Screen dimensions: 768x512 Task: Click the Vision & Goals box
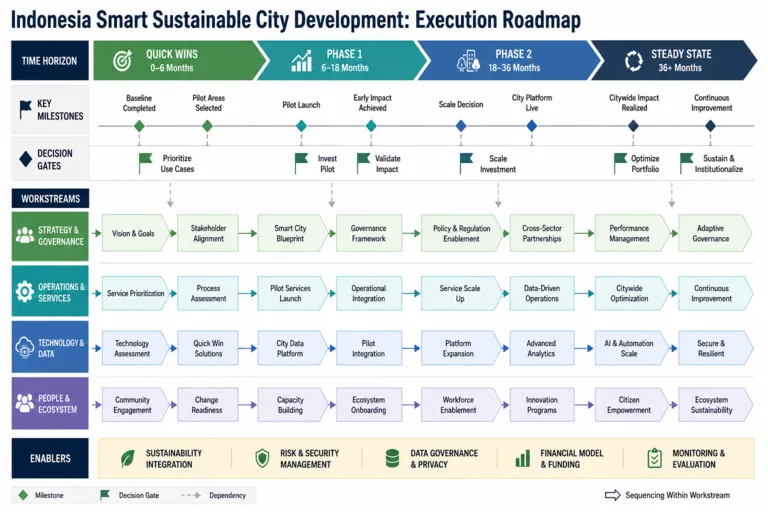coord(135,233)
